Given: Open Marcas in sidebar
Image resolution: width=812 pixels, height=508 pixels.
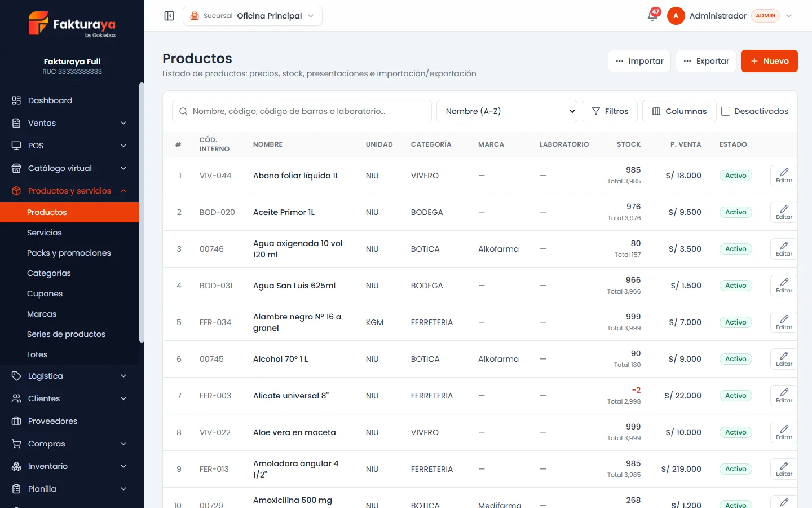Looking at the screenshot, I should 70,314.
